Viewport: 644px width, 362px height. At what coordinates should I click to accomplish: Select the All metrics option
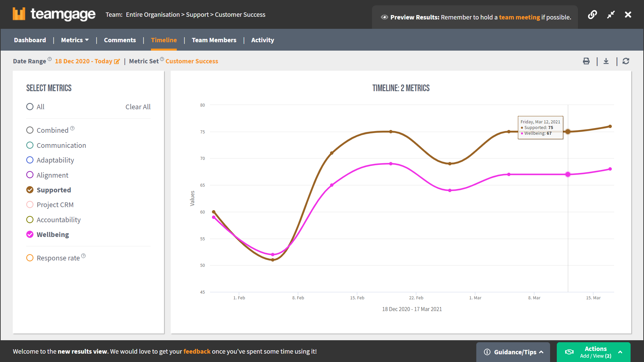point(30,107)
